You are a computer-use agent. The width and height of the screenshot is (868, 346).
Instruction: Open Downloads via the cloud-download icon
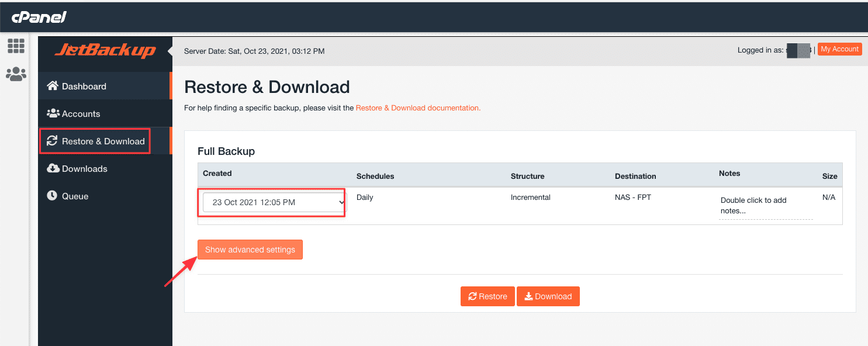pos(53,168)
